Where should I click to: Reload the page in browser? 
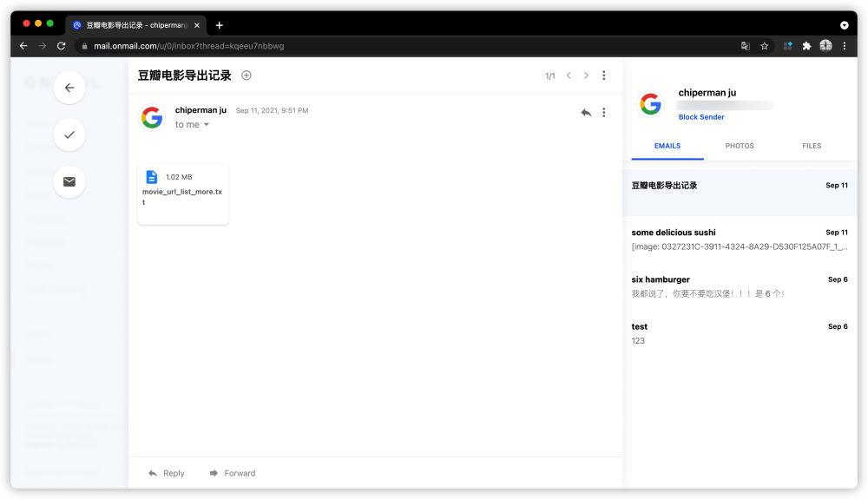tap(61, 46)
